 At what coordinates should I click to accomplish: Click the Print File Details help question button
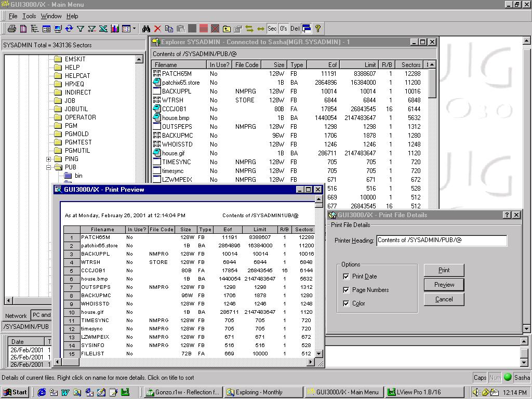(507, 215)
